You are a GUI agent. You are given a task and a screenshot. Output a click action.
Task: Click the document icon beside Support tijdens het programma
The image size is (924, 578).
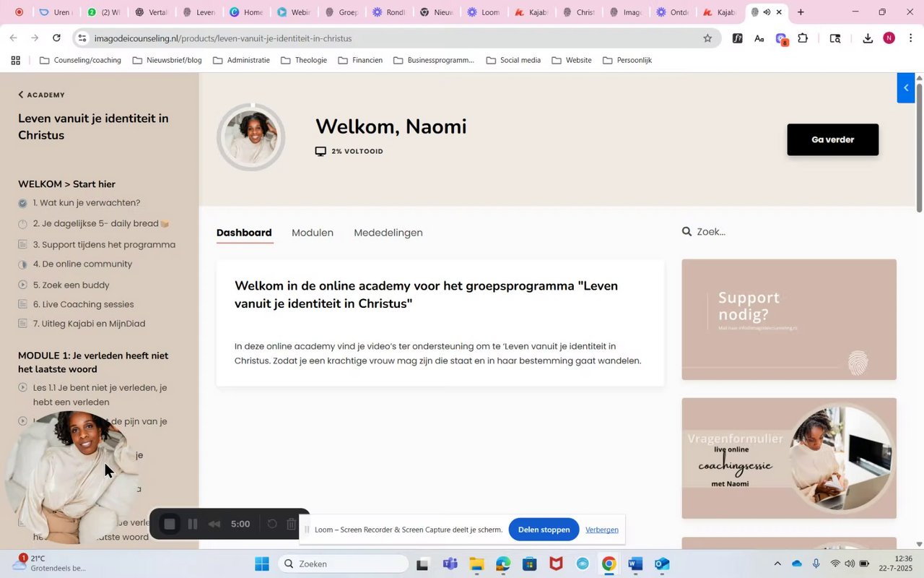coord(22,245)
